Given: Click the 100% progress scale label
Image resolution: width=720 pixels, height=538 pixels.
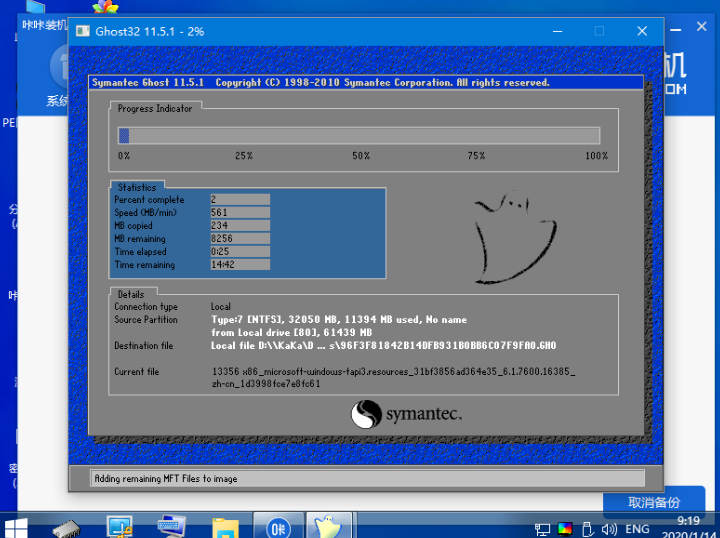Looking at the screenshot, I should click(x=596, y=156).
